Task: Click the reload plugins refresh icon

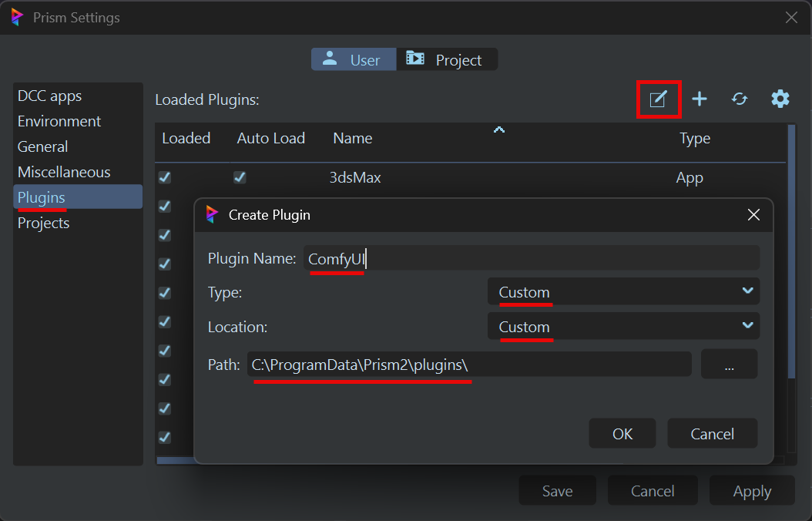Action: coord(740,99)
